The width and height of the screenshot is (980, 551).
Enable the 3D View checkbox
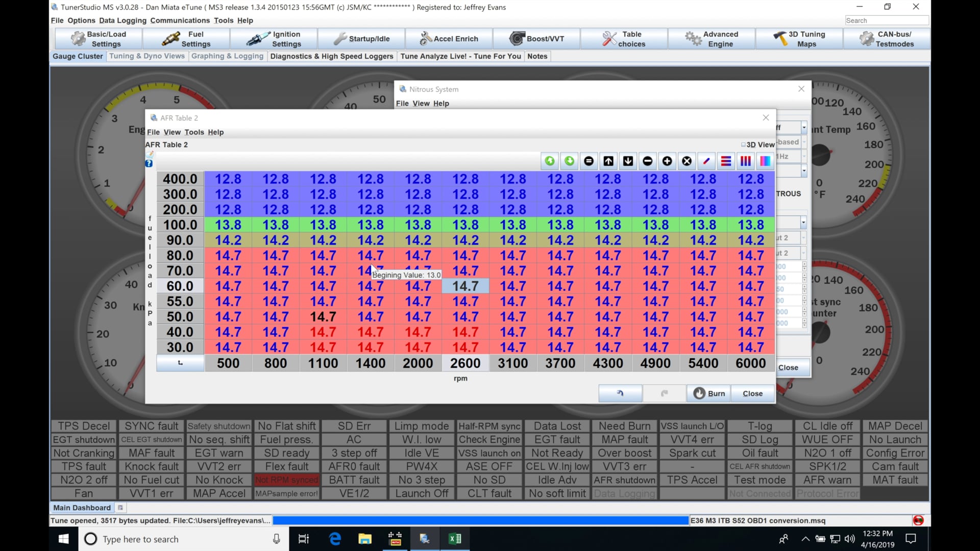744,144
